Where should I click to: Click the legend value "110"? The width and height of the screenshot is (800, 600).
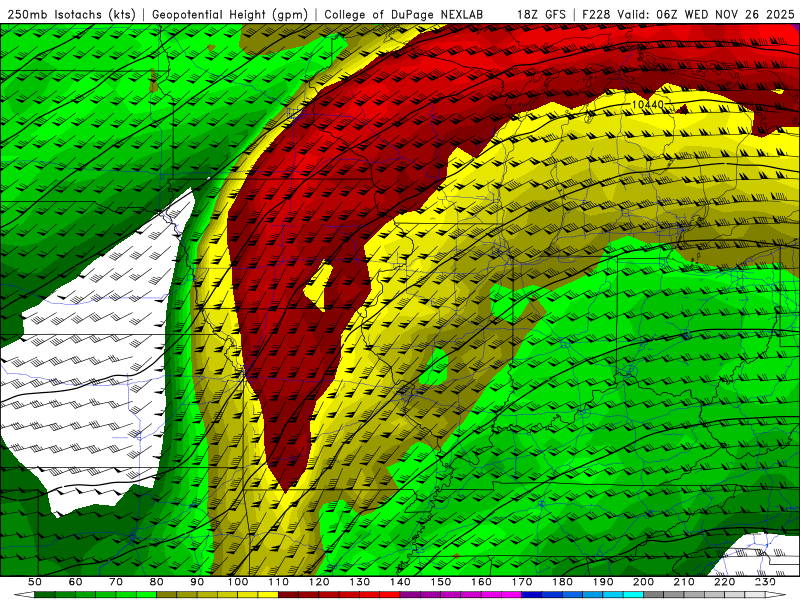(x=279, y=582)
